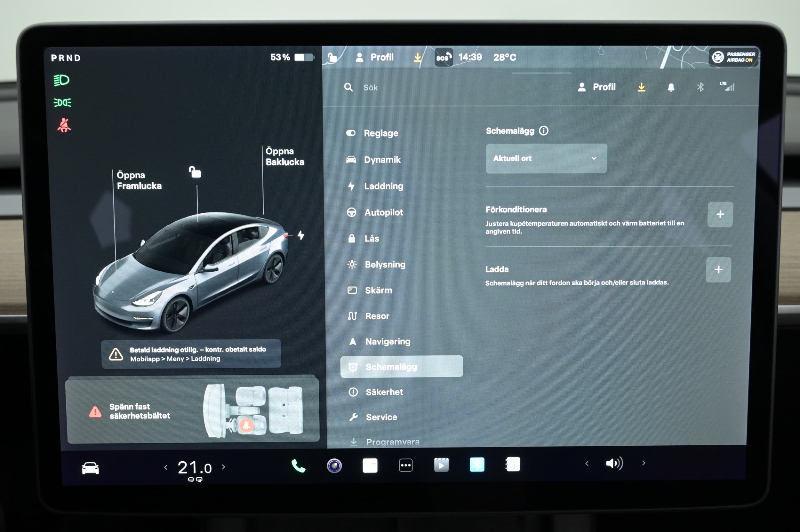Tap the search magnifier icon
Screen dimensions: 800x532
tap(348, 88)
